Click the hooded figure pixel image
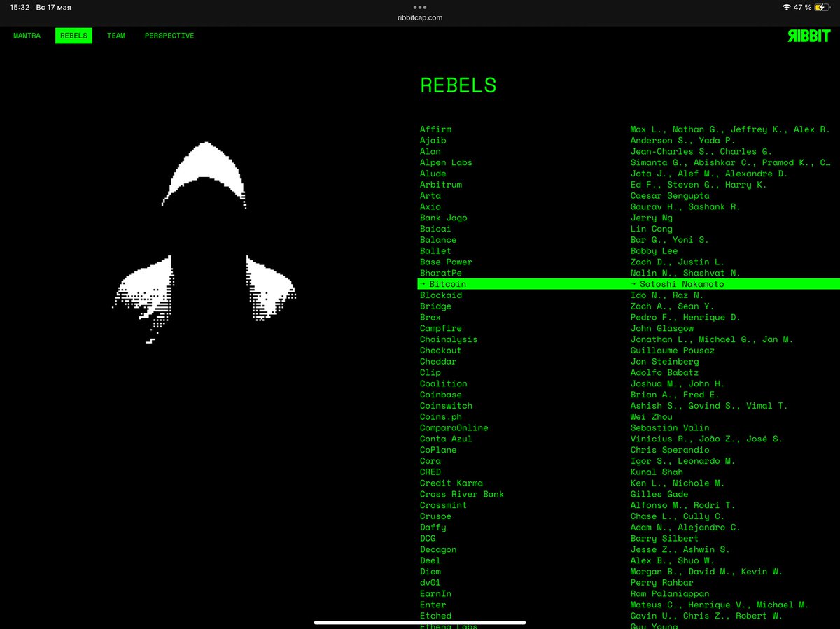The height and width of the screenshot is (629, 840). (204, 243)
